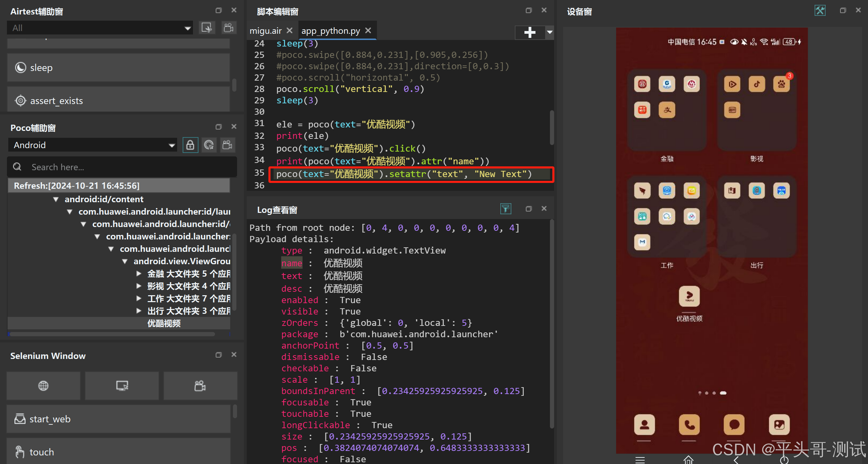The width and height of the screenshot is (868, 464).
Task: Click the Airtest auto-record camera icon
Action: coord(228,28)
